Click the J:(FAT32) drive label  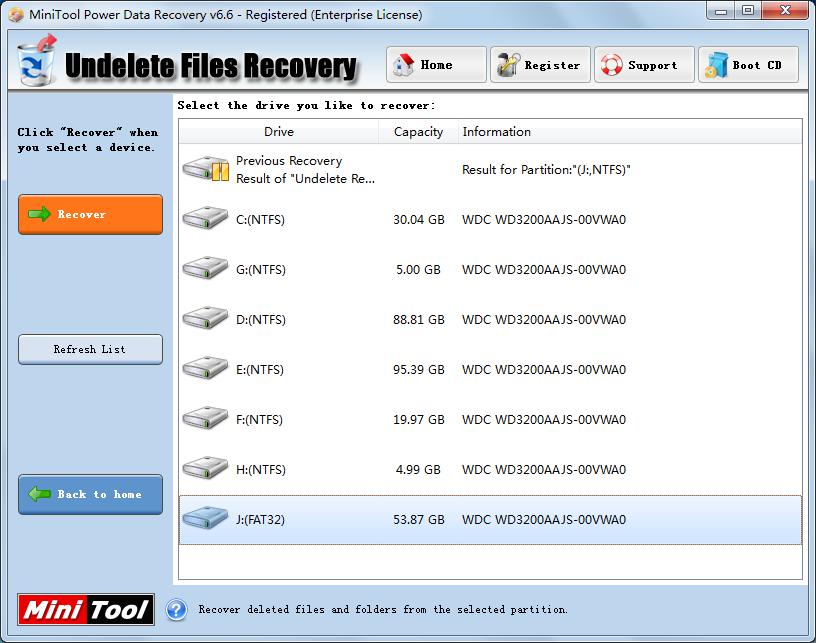pyautogui.click(x=260, y=519)
